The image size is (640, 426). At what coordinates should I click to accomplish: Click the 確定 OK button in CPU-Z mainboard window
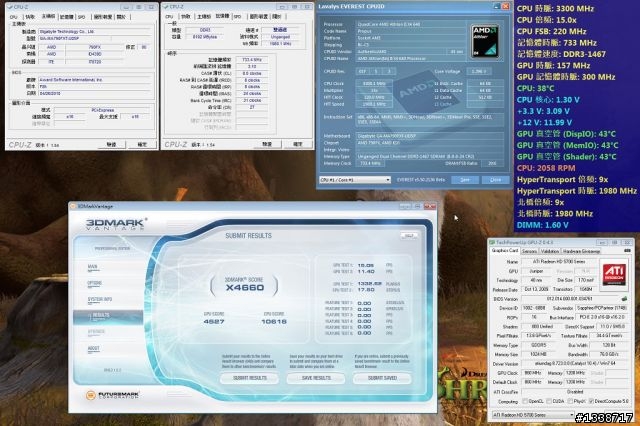[x=142, y=144]
